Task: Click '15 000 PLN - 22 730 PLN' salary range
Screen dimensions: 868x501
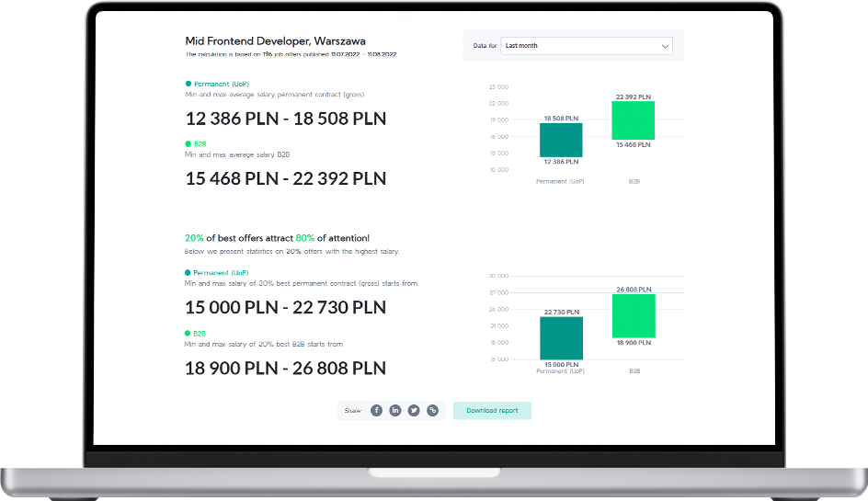Action: 285,307
